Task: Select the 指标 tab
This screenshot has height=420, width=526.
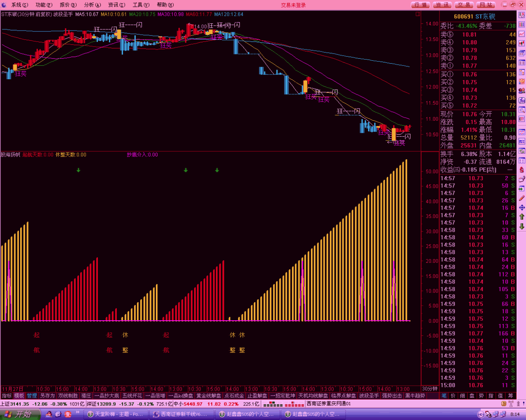Action: click(x=6, y=396)
